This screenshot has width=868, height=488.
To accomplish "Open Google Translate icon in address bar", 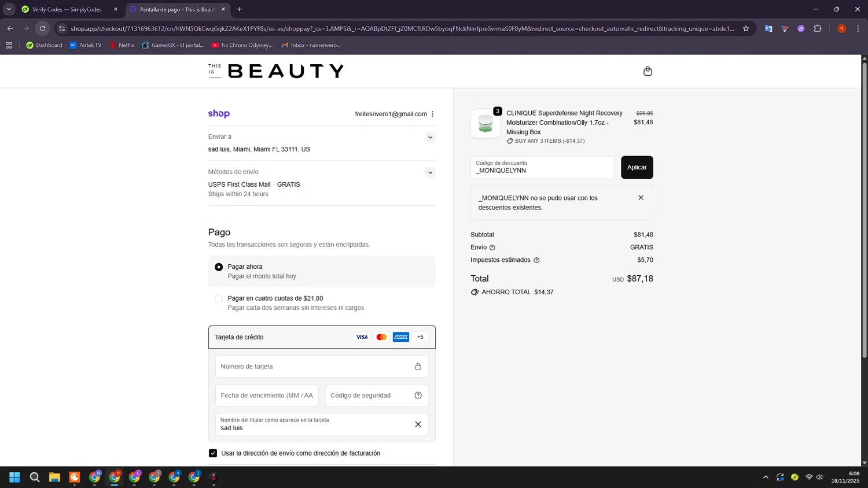I will tap(768, 28).
